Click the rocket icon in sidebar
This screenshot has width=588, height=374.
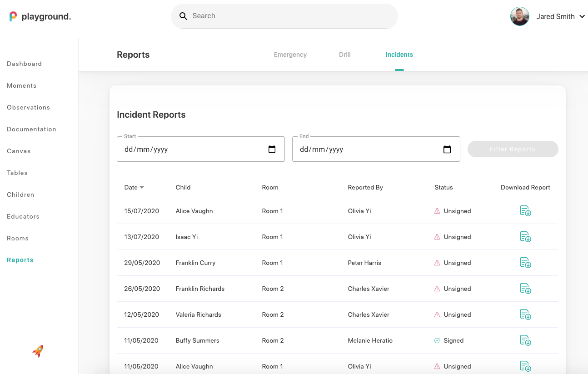pyautogui.click(x=38, y=351)
